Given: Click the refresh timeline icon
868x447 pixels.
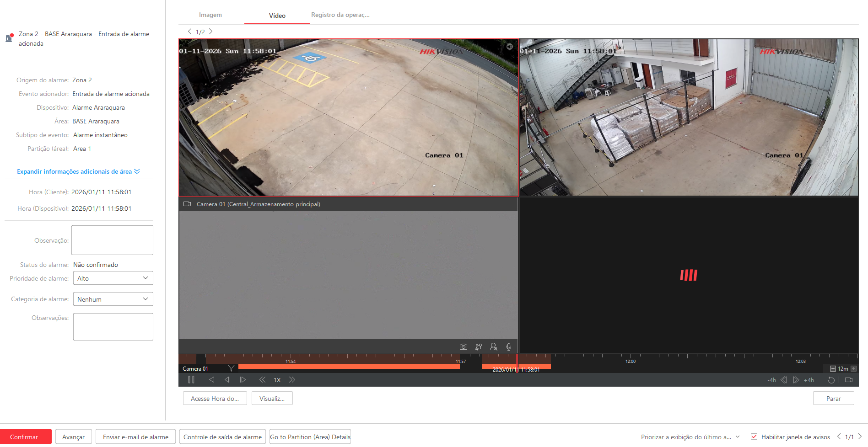Looking at the screenshot, I should [x=831, y=380].
